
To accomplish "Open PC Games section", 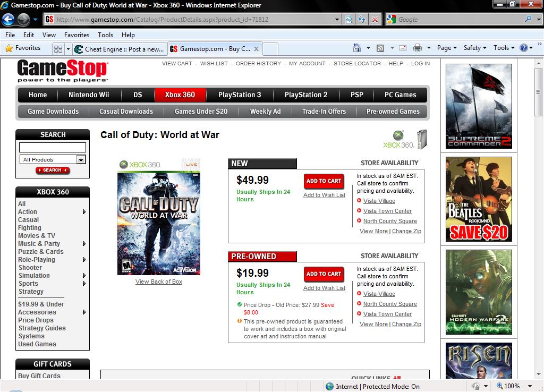I will coord(401,95).
